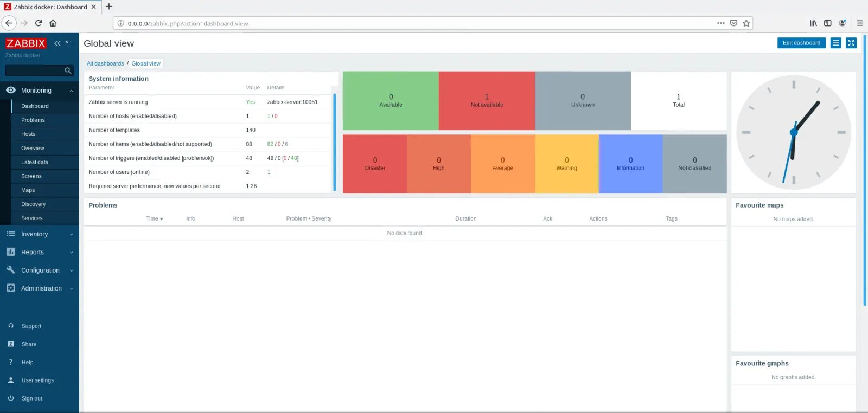Open Discovery menu item

[34, 204]
